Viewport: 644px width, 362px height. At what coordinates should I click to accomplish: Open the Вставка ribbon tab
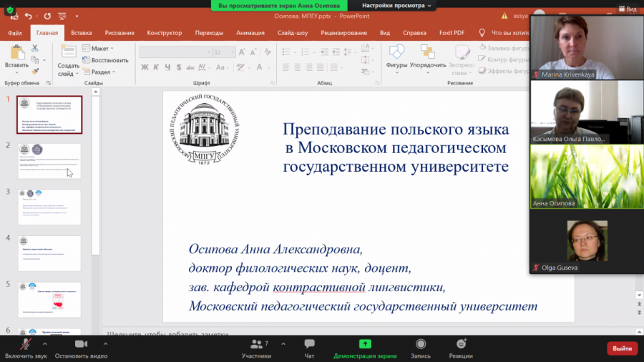click(x=82, y=33)
